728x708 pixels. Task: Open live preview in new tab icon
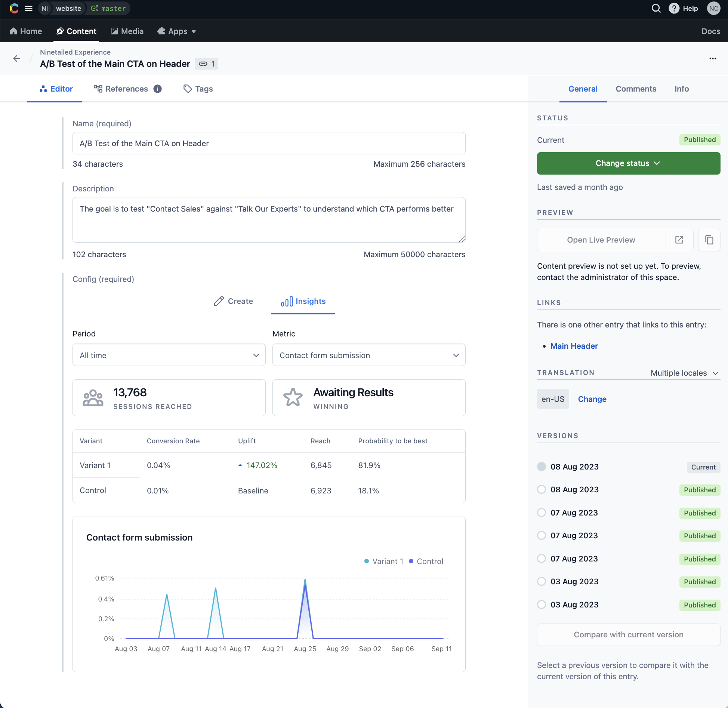tap(679, 240)
